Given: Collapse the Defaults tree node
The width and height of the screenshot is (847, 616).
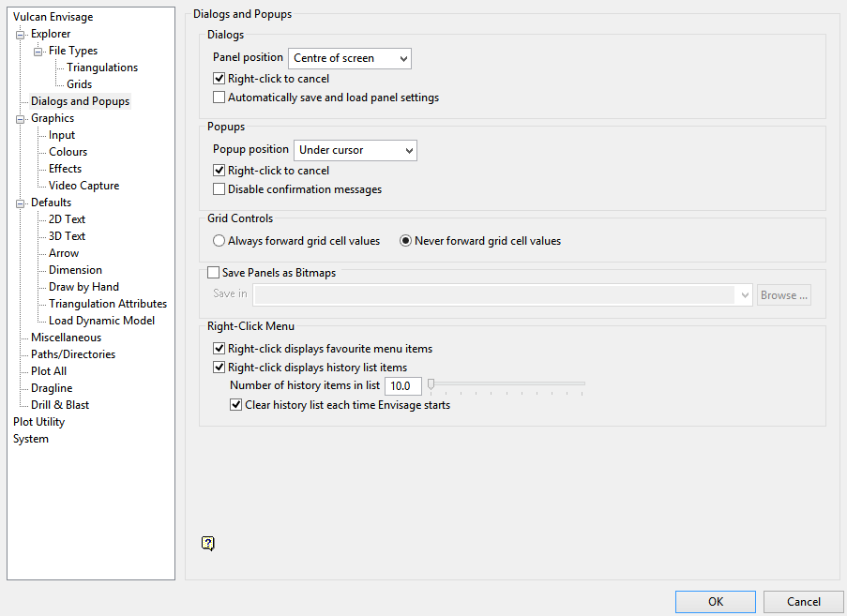Looking at the screenshot, I should [21, 203].
